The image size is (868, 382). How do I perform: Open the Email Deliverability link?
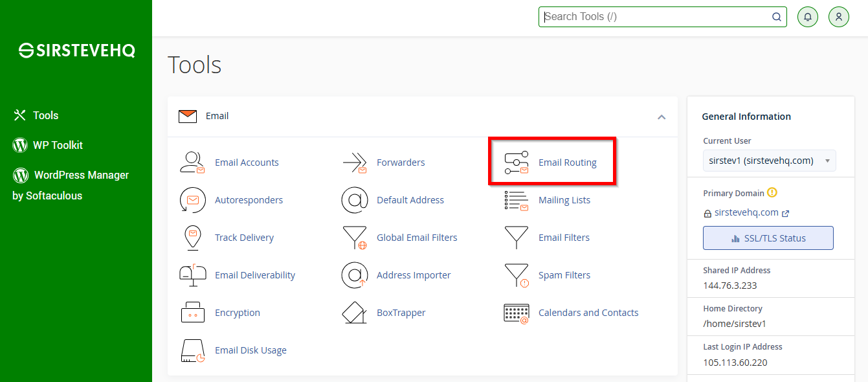(x=255, y=275)
